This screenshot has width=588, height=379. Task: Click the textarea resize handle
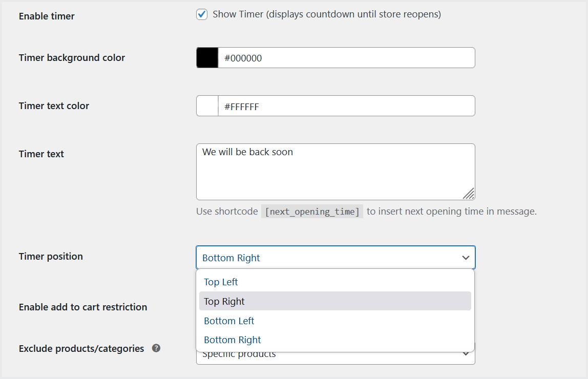(469, 194)
